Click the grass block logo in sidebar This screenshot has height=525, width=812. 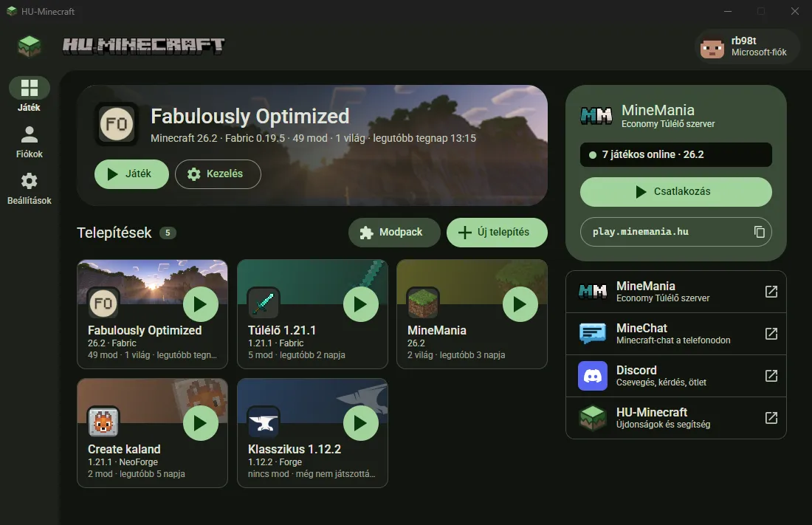click(29, 46)
